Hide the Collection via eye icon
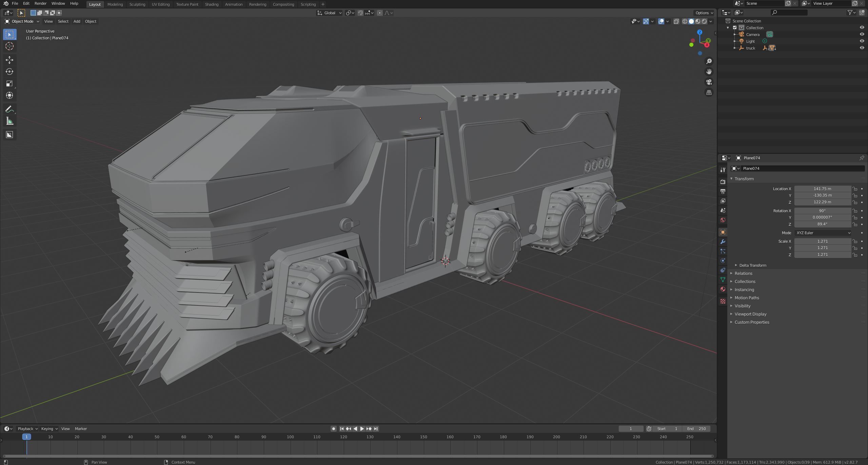 [862, 27]
